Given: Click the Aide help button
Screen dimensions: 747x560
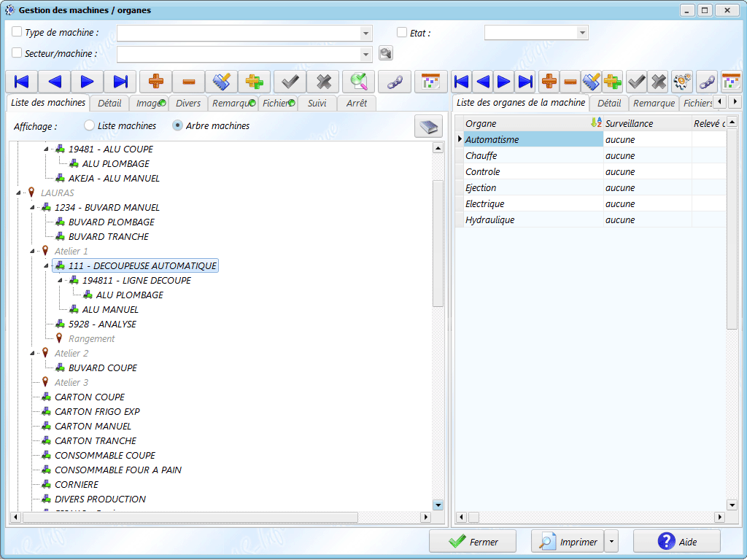Looking at the screenshot, I should [x=676, y=542].
